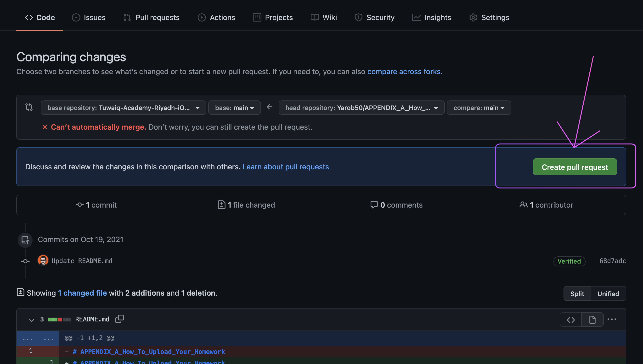Copy the README.md file path
Screen dimensions: 643x364
pos(120,319)
